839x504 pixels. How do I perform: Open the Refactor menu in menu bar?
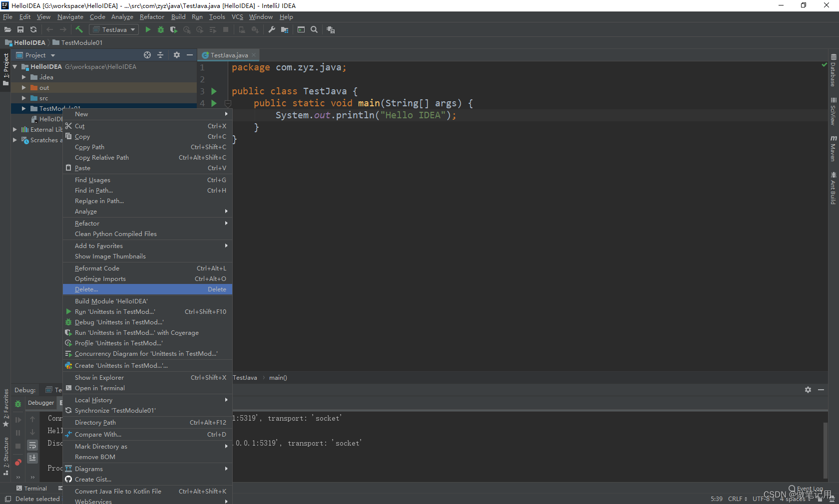pyautogui.click(x=152, y=17)
